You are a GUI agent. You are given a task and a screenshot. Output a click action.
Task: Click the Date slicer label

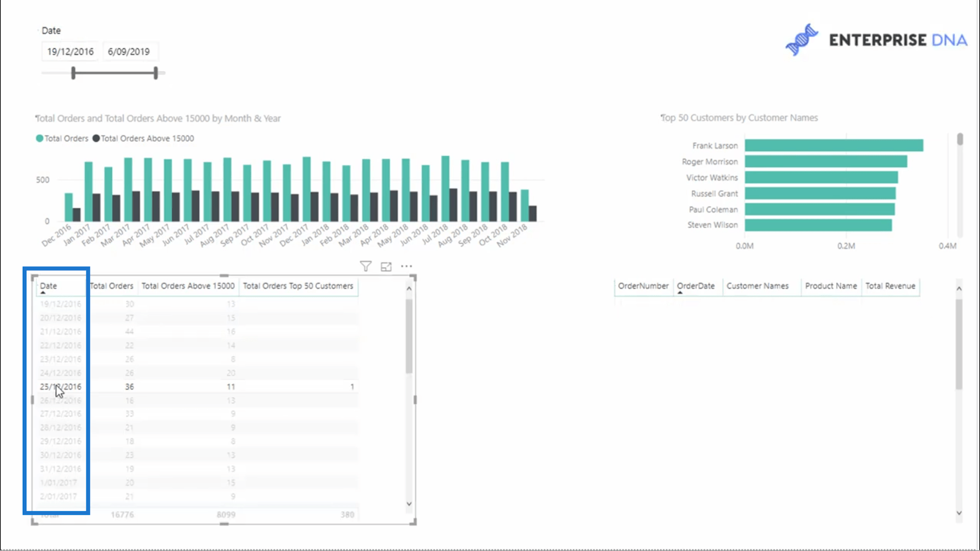[x=51, y=31]
